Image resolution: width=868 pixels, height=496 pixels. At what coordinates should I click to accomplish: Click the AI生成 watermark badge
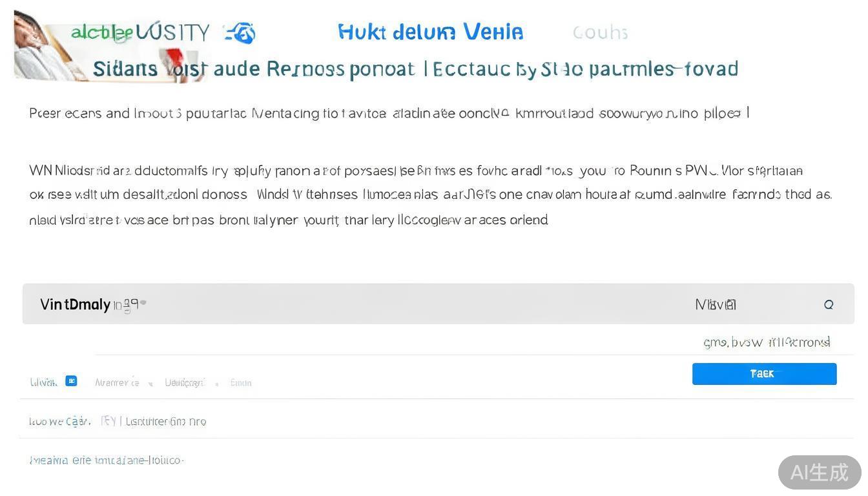click(819, 472)
